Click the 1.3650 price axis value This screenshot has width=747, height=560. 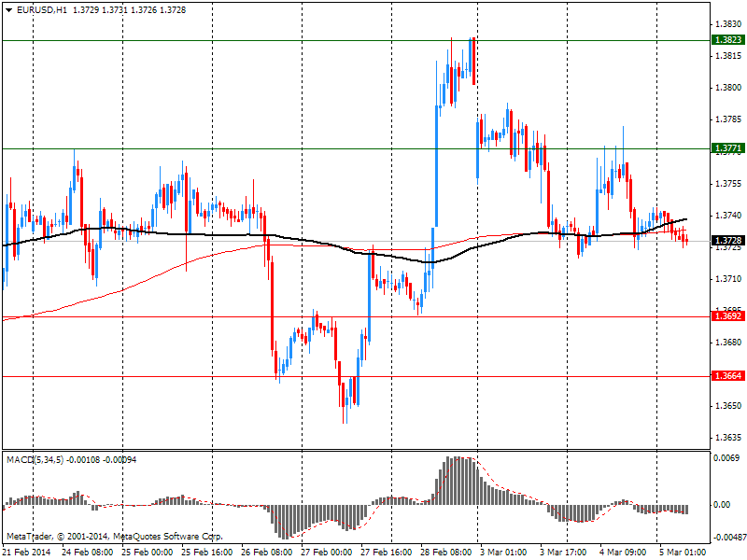728,406
